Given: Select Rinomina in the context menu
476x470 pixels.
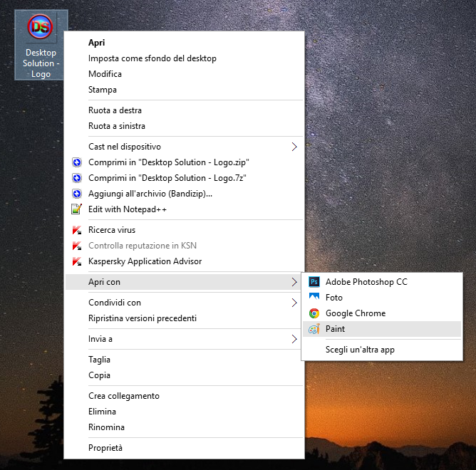Looking at the screenshot, I should [106, 427].
